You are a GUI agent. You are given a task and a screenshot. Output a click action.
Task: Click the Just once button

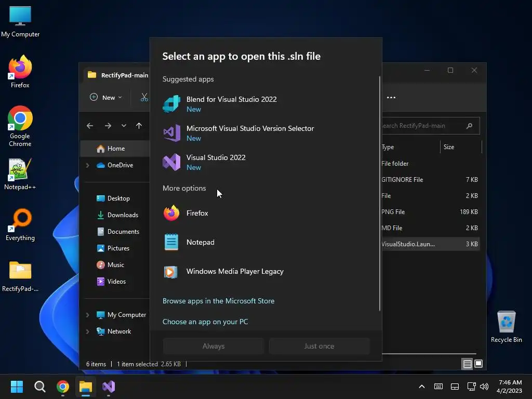(x=320, y=346)
